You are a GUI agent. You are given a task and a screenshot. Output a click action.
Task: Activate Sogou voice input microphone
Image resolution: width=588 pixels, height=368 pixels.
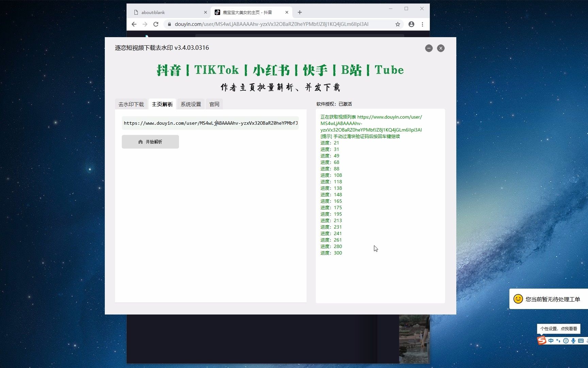click(573, 341)
